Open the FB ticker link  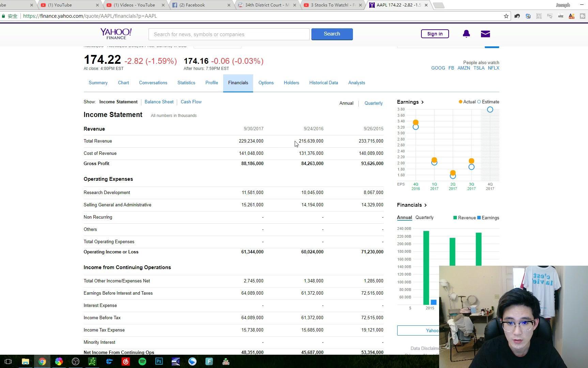coord(451,68)
